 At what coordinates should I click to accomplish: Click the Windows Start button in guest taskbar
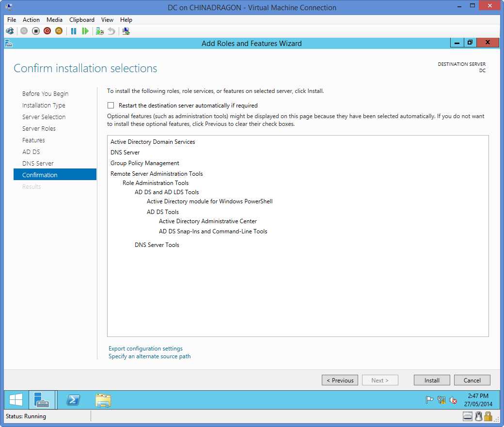tap(16, 400)
